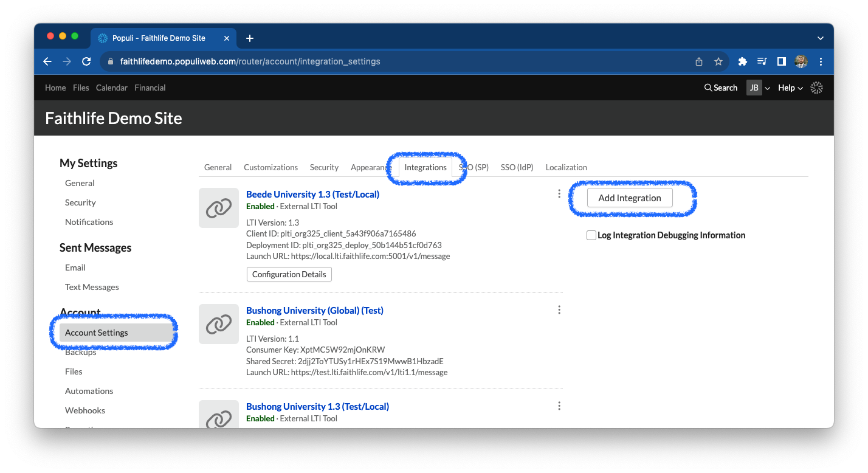Open Webhooks in the sidebar
The height and width of the screenshot is (473, 868).
coord(85,410)
